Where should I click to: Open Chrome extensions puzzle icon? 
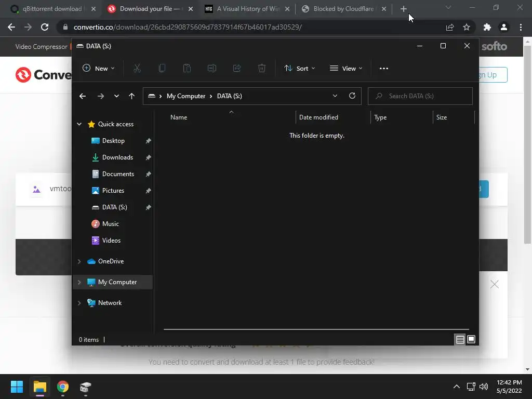coord(487,27)
